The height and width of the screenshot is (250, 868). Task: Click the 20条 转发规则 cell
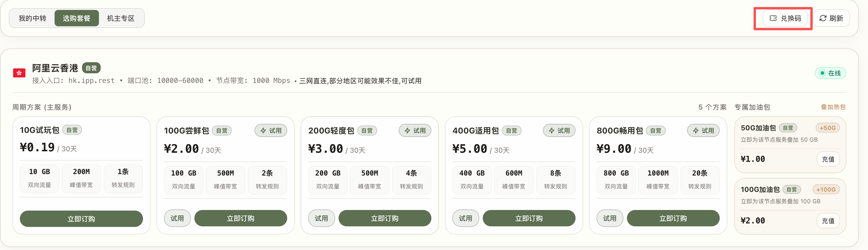(700, 180)
